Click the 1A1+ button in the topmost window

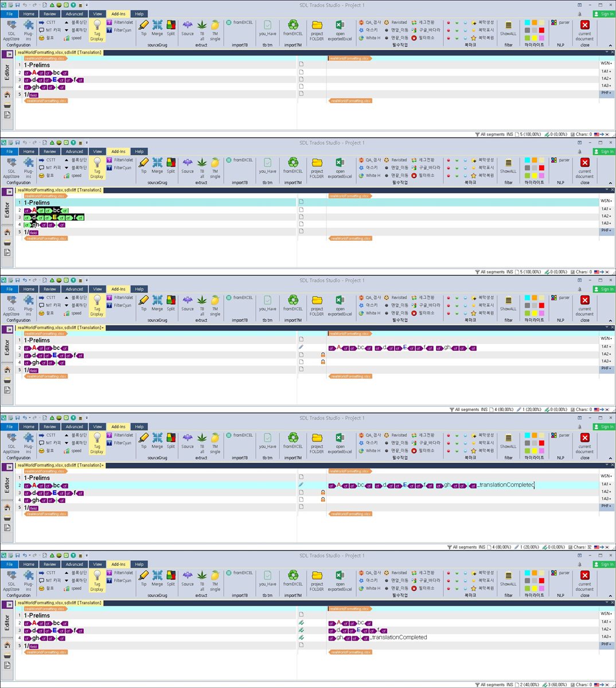coord(606,71)
